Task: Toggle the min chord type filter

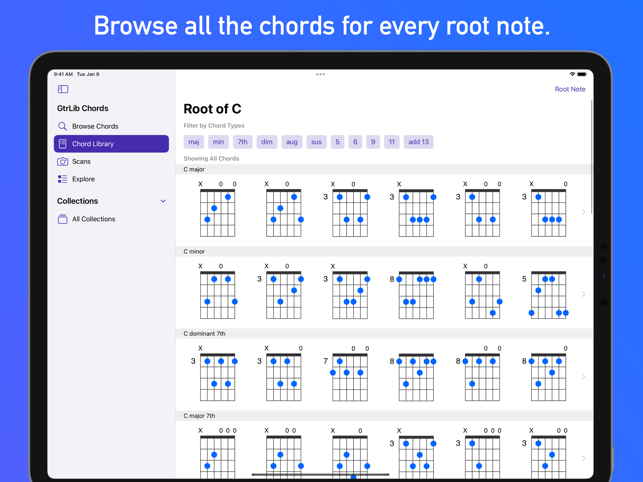Action: point(218,142)
